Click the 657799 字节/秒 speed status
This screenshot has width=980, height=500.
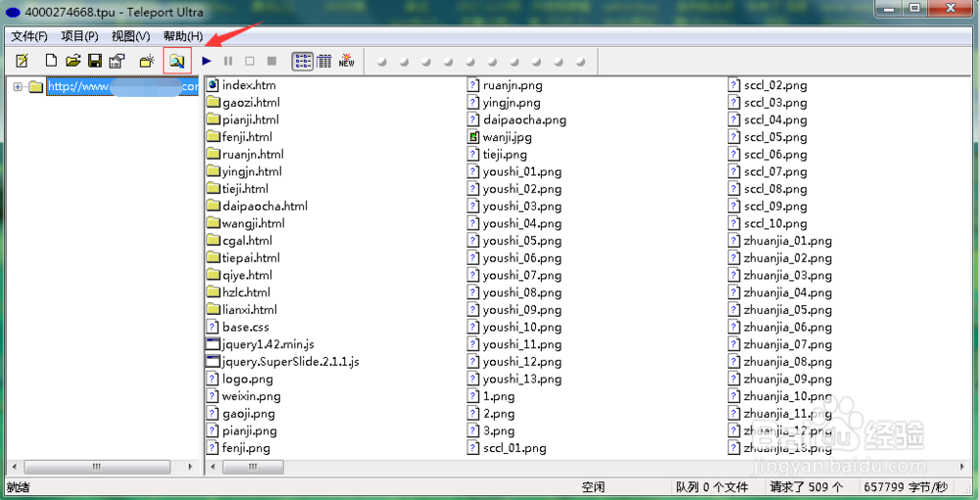coord(905,487)
